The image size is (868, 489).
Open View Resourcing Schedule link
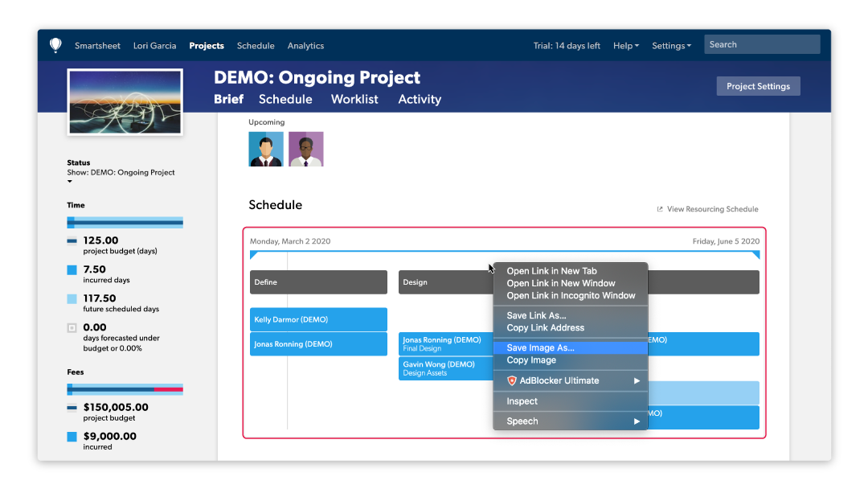click(x=712, y=209)
